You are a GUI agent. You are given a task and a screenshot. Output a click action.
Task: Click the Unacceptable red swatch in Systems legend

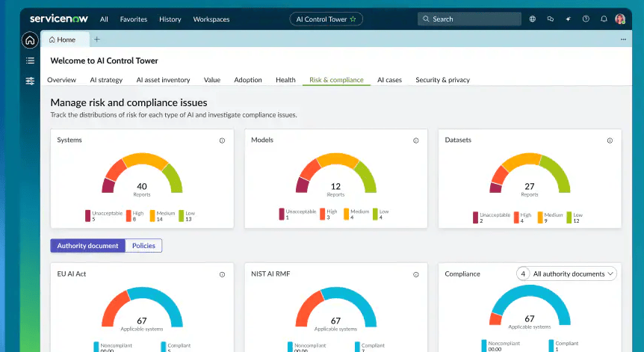[87, 216]
